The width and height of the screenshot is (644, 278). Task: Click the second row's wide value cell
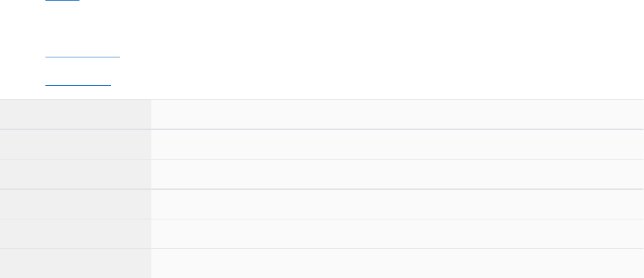397,144
